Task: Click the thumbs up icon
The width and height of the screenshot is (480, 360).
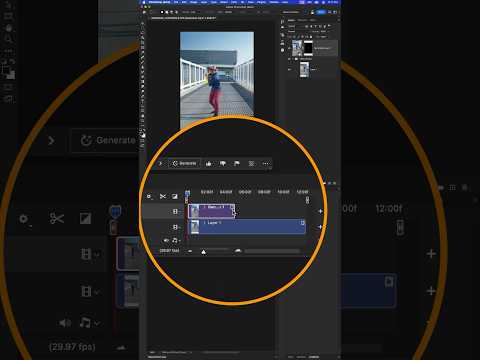Action: pos(209,163)
